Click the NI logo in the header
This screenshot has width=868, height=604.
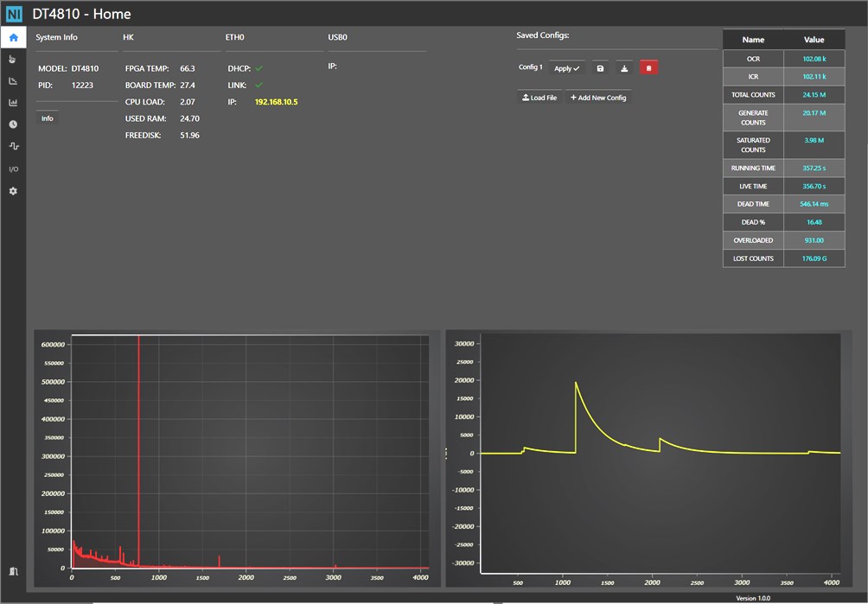(x=14, y=14)
